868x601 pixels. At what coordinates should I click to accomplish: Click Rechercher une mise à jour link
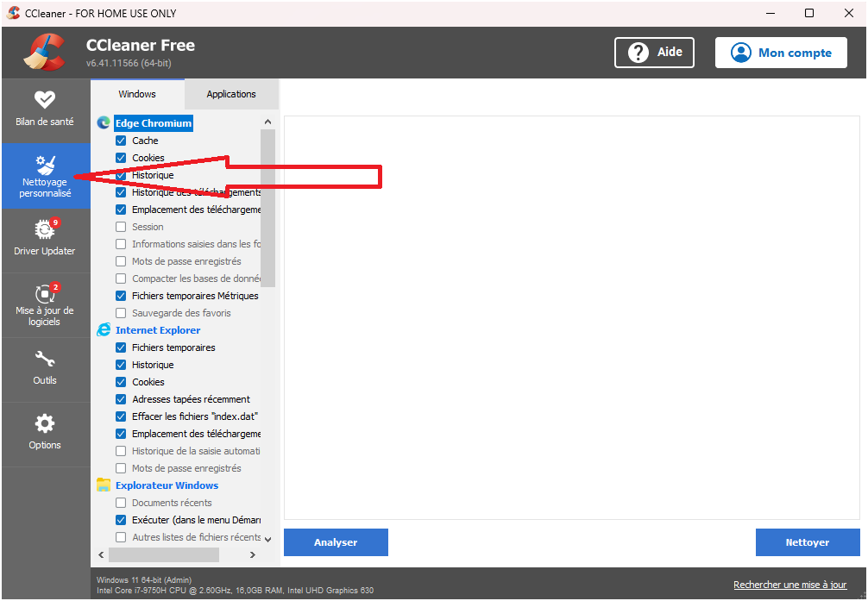click(790, 585)
